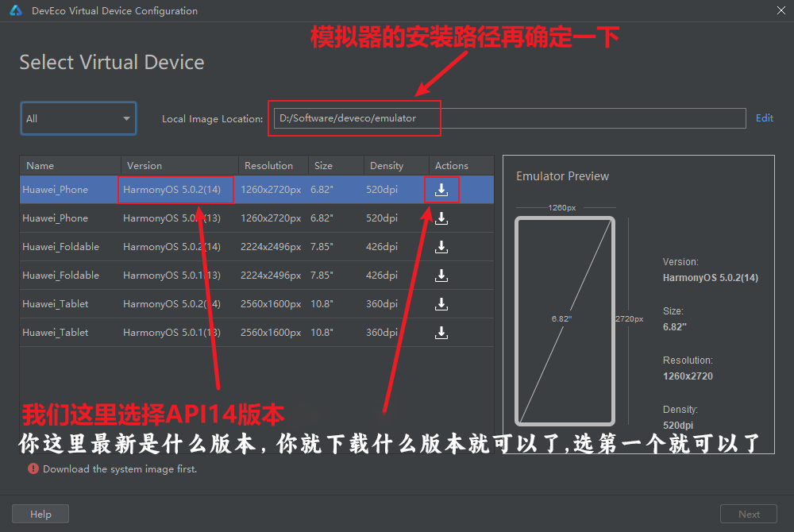The image size is (794, 532).
Task: Download HarmonyOS 5.0.1(13) Huawei_Foldable image
Action: click(441, 276)
